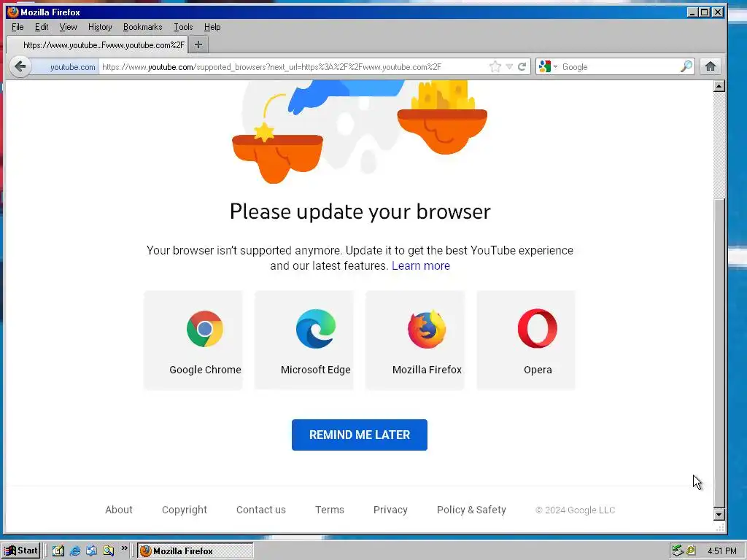The height and width of the screenshot is (560, 747).
Task: Open the URL history dropdown arrow
Action: tap(508, 66)
